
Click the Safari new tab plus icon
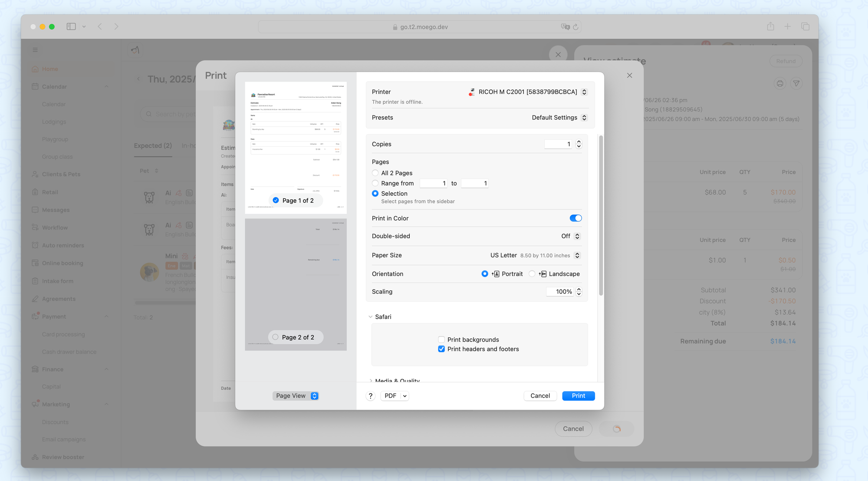[787, 26]
